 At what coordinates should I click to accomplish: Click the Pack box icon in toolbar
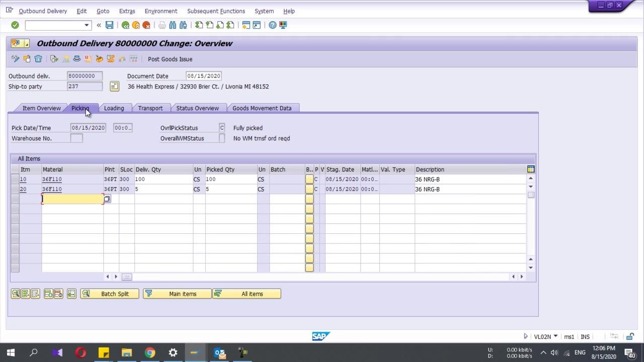[99, 59]
